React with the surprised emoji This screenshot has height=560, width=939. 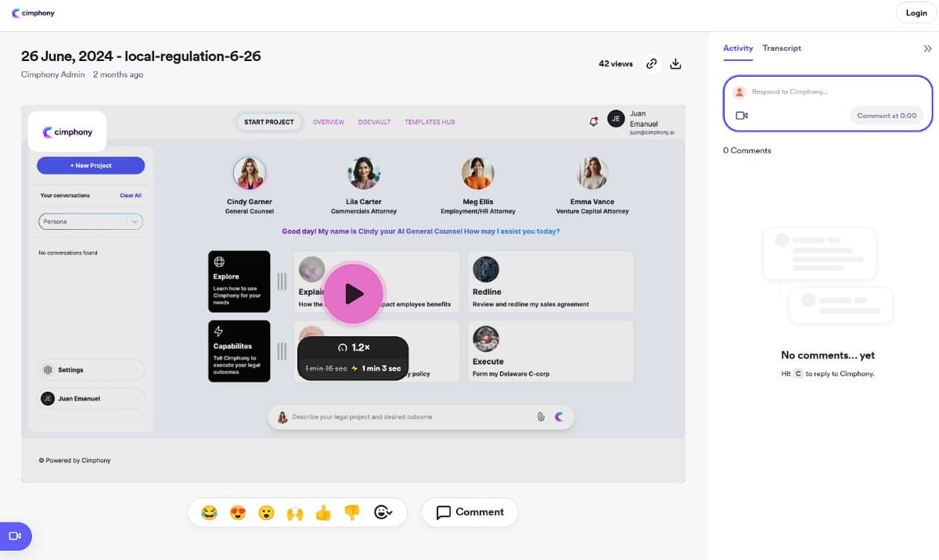267,513
